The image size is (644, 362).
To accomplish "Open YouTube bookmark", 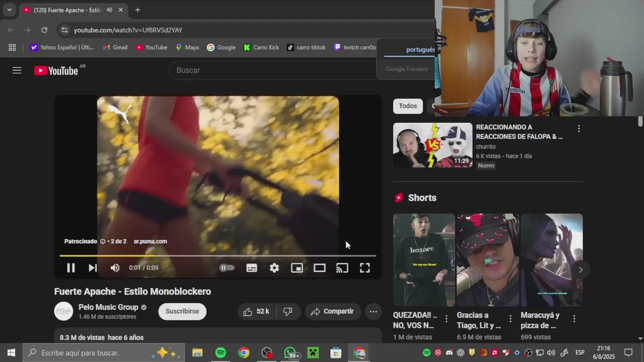I will tap(151, 47).
